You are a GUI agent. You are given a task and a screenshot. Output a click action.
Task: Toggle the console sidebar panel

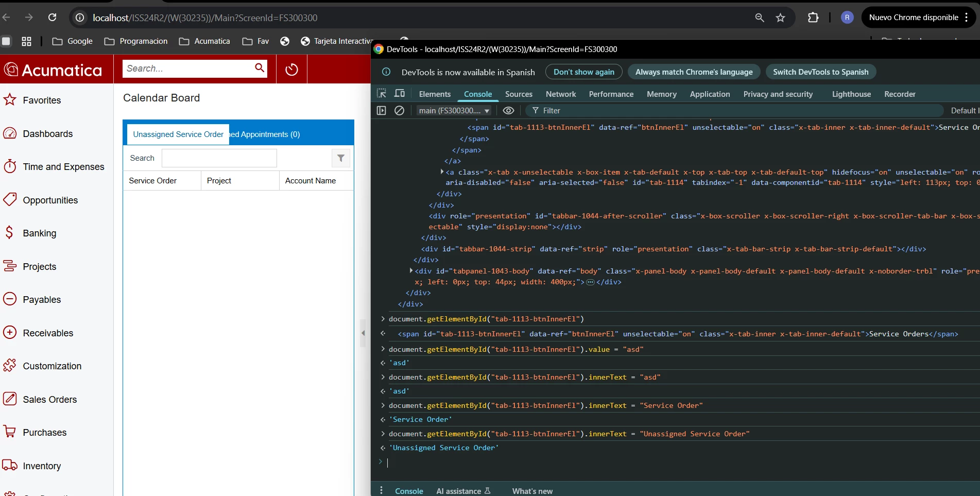click(381, 110)
